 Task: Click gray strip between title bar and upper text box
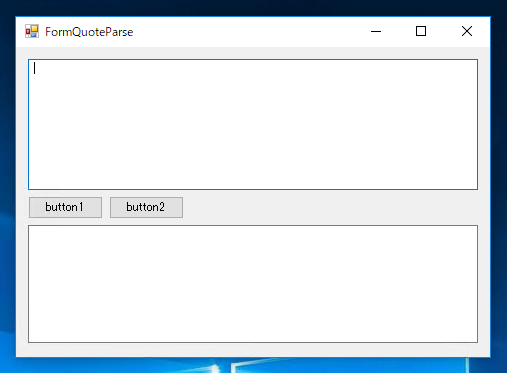click(x=253, y=53)
